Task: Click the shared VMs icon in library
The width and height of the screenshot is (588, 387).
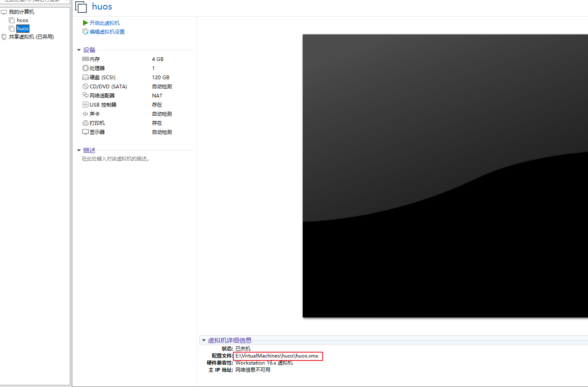Action: point(4,37)
